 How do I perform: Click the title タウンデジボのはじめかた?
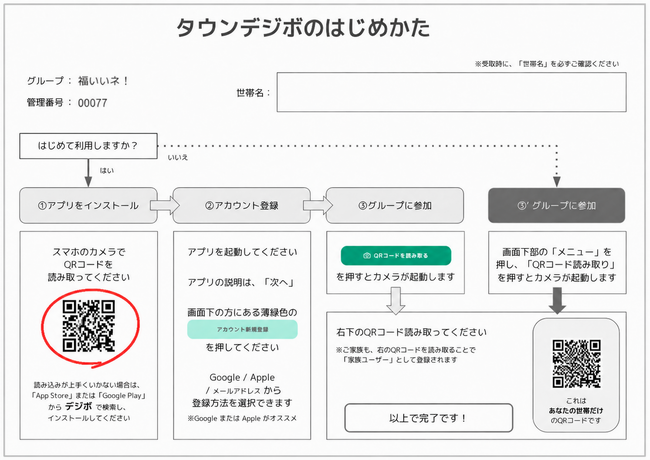(303, 28)
